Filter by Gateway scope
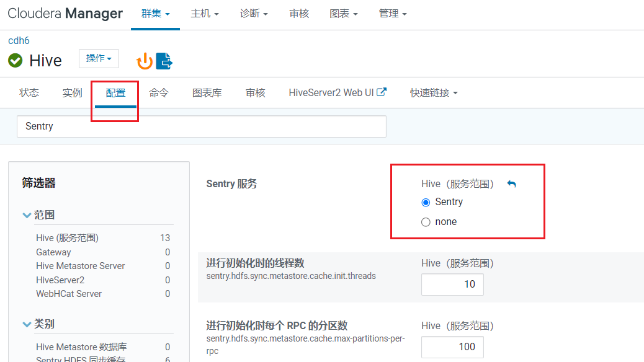Image resolution: width=644 pixels, height=362 pixels. pos(53,252)
